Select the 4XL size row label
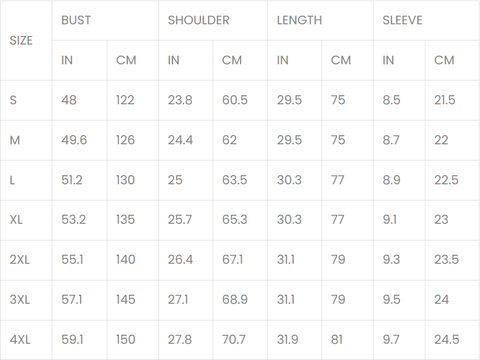480x360 pixels. click(20, 340)
